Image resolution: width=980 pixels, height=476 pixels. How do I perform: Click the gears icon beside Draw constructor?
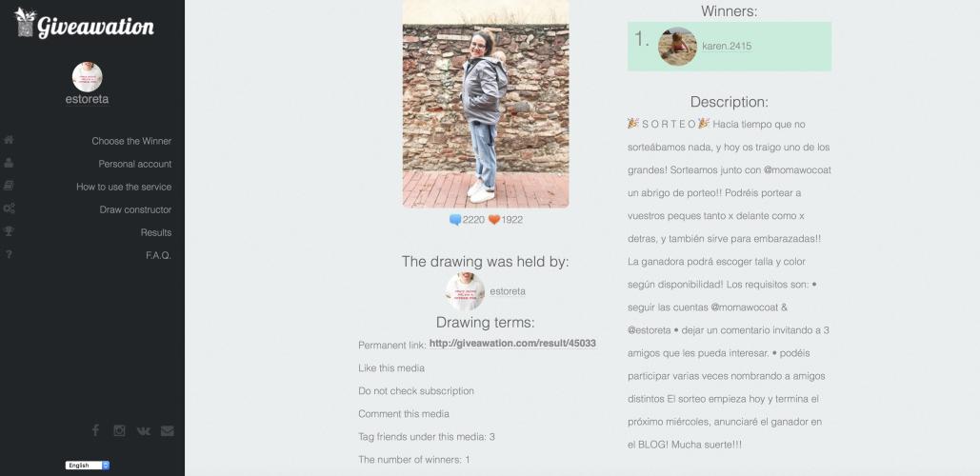coord(9,208)
